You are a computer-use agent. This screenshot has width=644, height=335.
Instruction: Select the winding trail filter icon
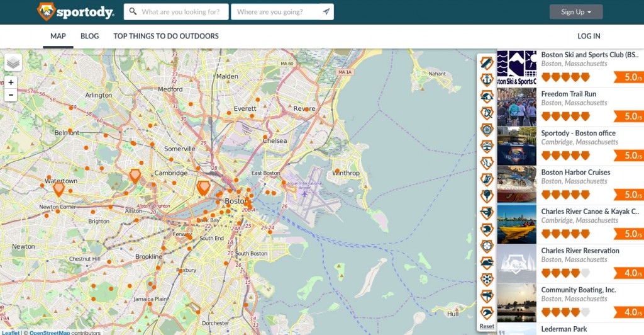[x=487, y=162]
